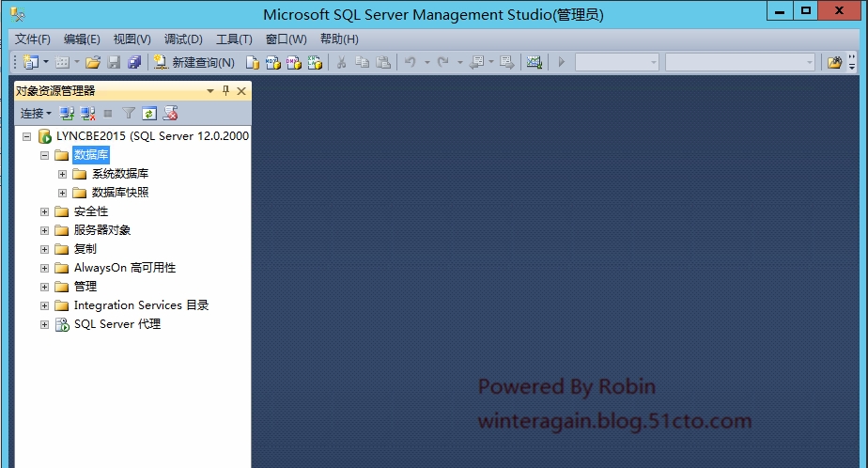Click the Add New Item toolbar icon
868x468 pixels.
point(63,62)
